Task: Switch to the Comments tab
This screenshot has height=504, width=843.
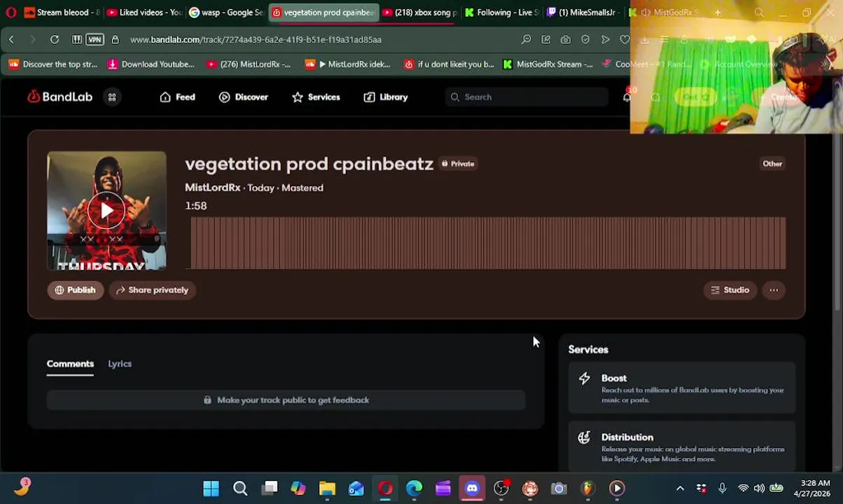Action: [70, 364]
